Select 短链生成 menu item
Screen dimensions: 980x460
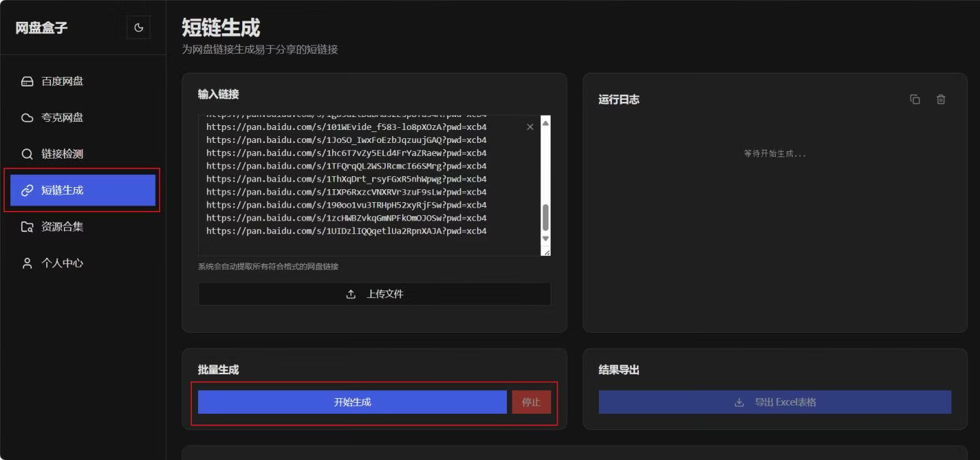83,191
